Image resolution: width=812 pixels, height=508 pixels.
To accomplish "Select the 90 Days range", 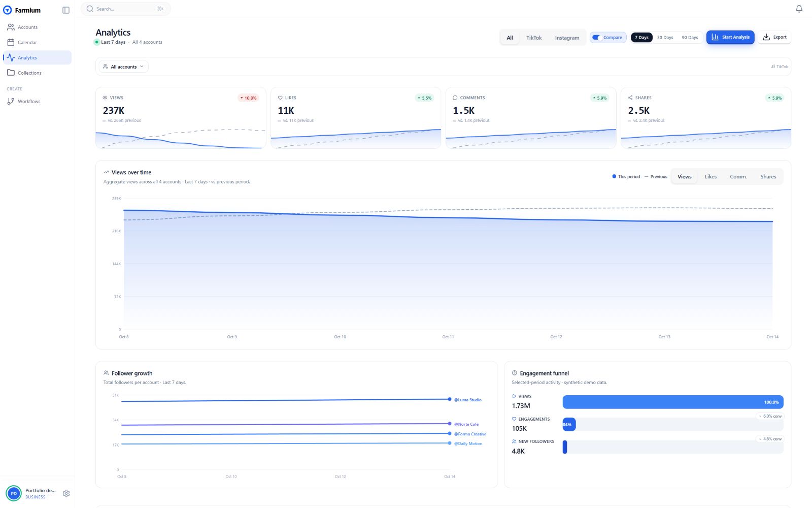I will pos(690,38).
